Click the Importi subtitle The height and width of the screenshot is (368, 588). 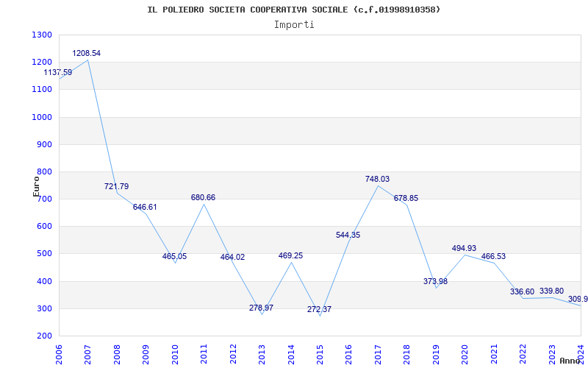(294, 25)
